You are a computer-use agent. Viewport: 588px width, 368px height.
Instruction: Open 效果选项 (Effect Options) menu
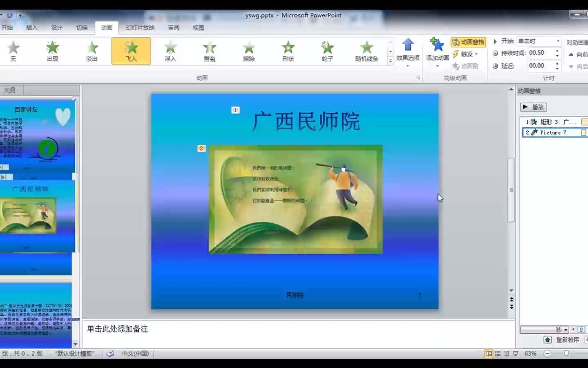[x=408, y=52]
